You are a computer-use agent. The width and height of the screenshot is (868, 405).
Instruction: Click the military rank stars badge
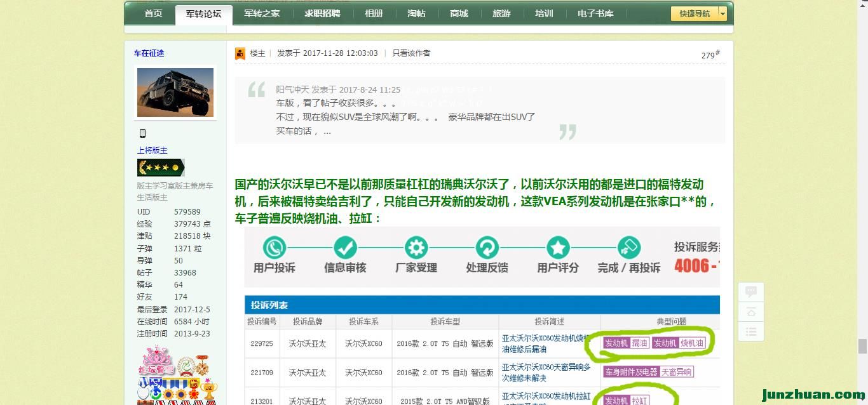click(x=161, y=168)
